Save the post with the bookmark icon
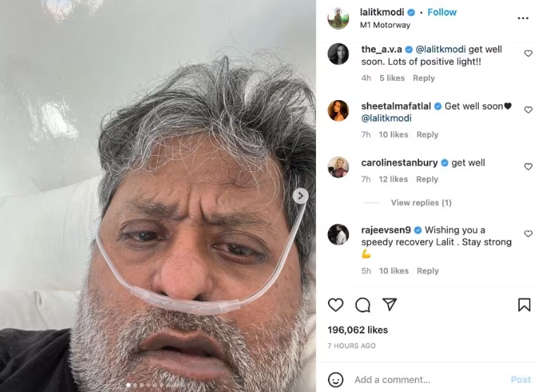This screenshot has width=536, height=392. [524, 305]
